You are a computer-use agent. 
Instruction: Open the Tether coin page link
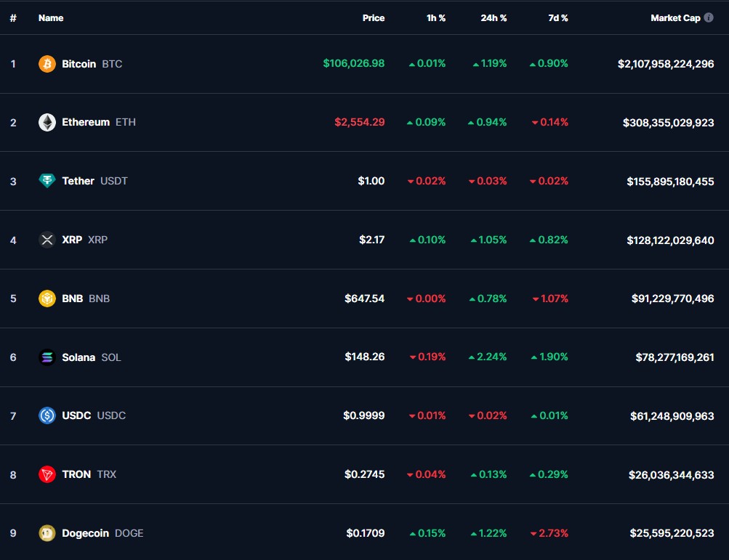[x=78, y=181]
